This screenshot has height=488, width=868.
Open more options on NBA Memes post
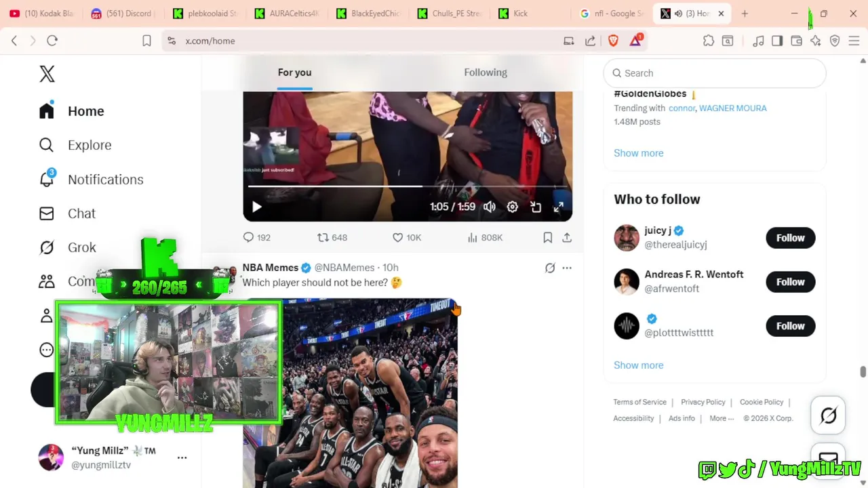(x=567, y=268)
